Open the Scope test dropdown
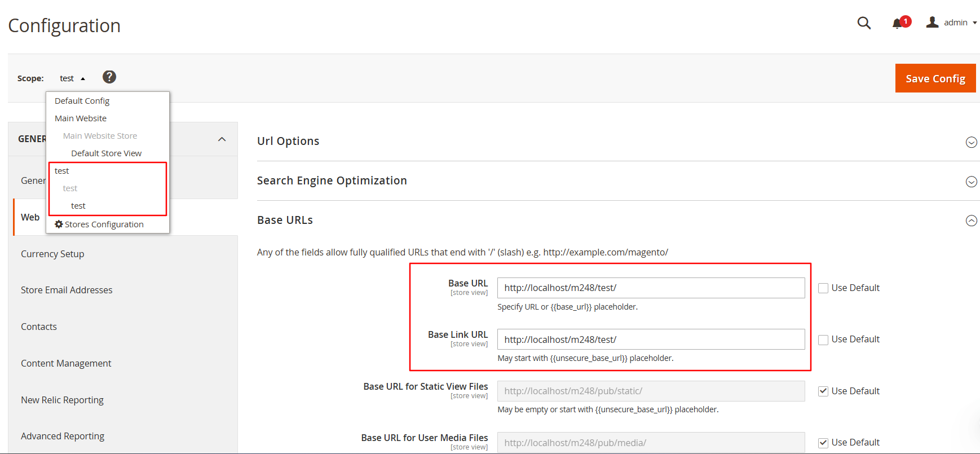This screenshot has height=454, width=980. tap(72, 78)
